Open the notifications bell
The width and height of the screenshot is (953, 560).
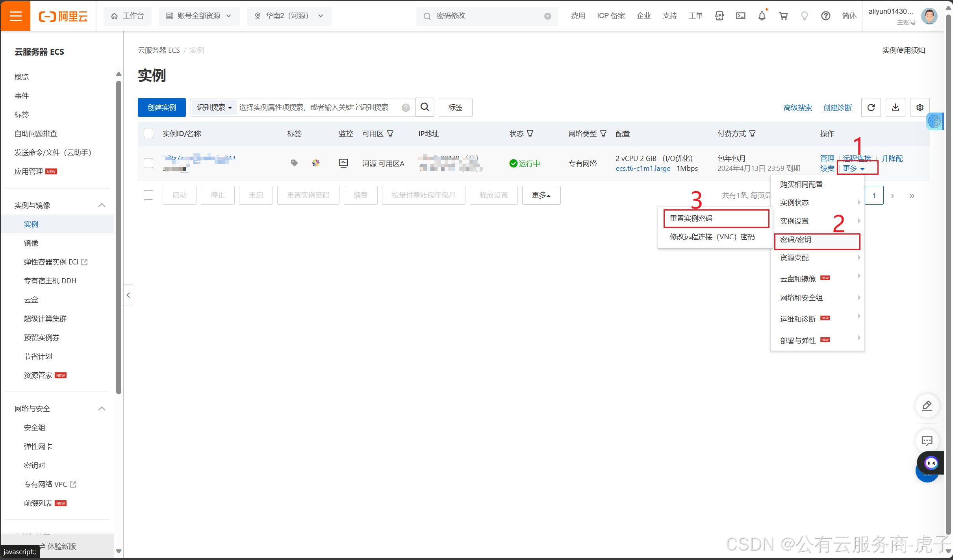pos(762,16)
